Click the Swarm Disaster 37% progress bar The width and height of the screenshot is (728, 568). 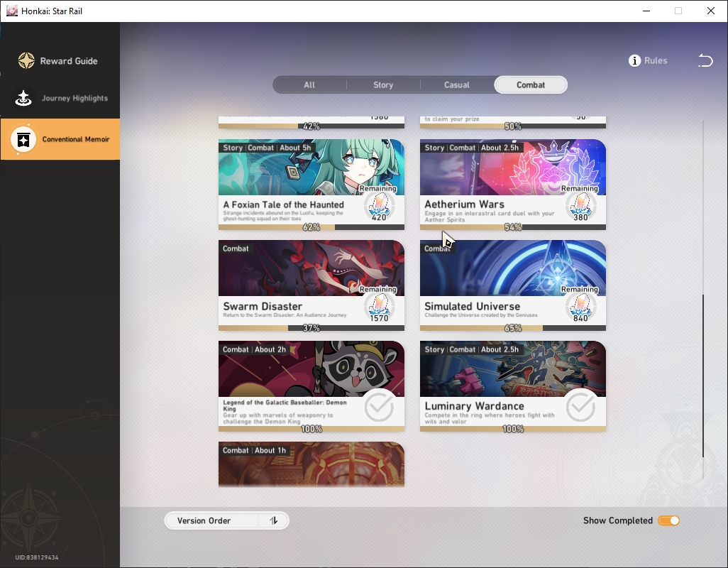coord(311,328)
